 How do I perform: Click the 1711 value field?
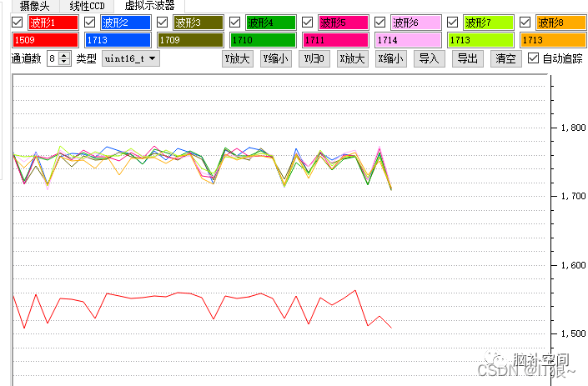[x=335, y=40]
